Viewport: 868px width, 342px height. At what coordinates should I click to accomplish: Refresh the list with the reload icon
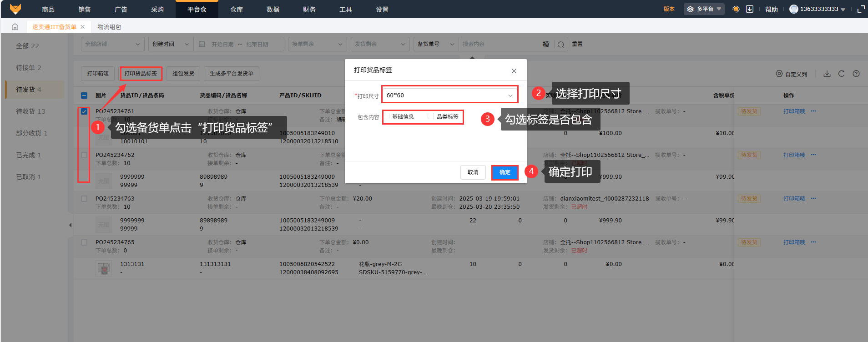click(x=841, y=74)
